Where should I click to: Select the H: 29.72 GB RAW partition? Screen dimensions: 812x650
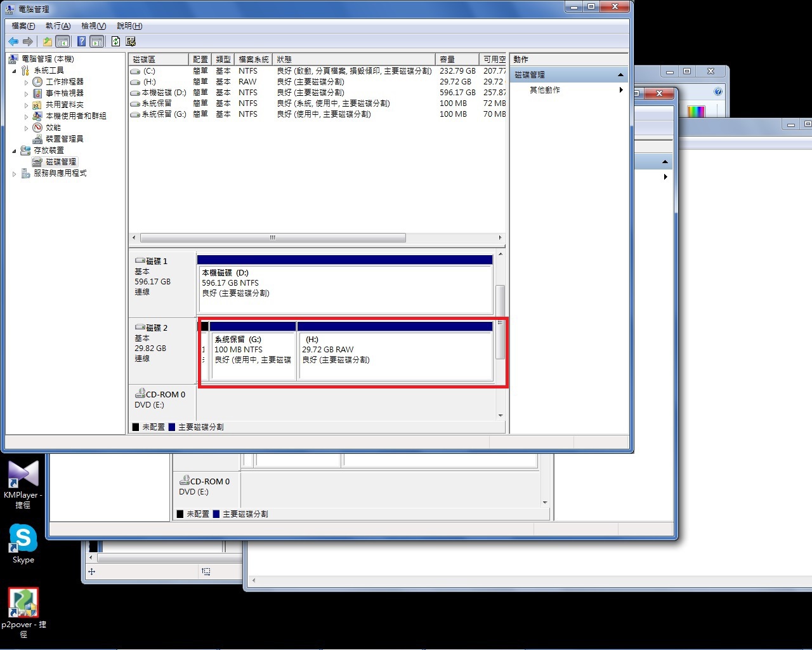395,354
